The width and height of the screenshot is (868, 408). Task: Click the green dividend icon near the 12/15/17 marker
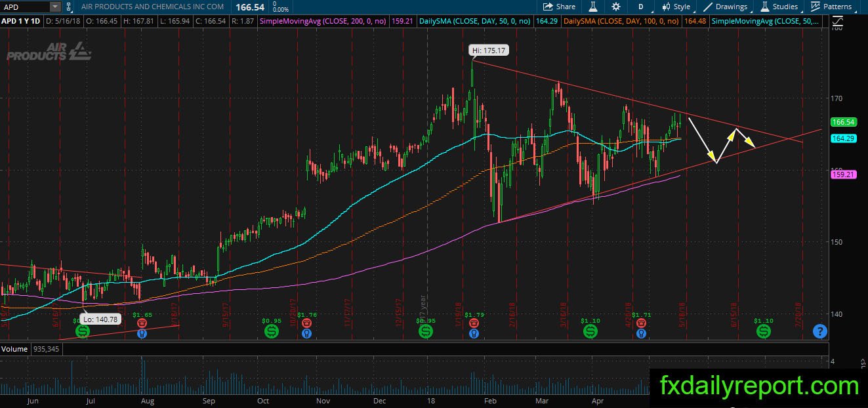426,332
